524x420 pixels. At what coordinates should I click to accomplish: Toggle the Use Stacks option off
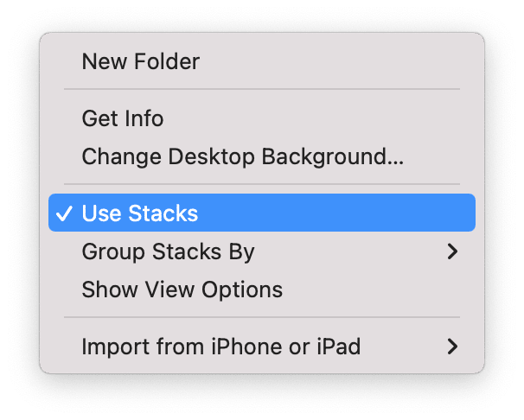click(140, 213)
